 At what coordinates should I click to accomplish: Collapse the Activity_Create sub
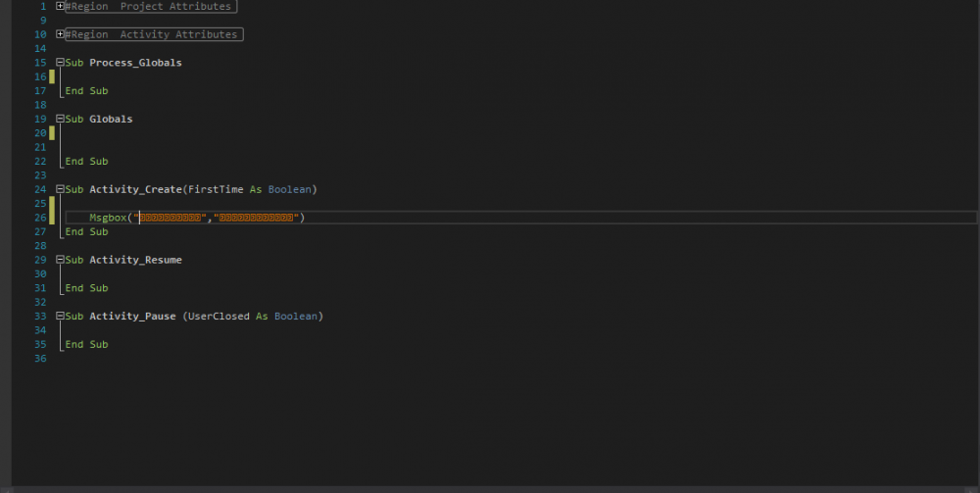pos(61,189)
